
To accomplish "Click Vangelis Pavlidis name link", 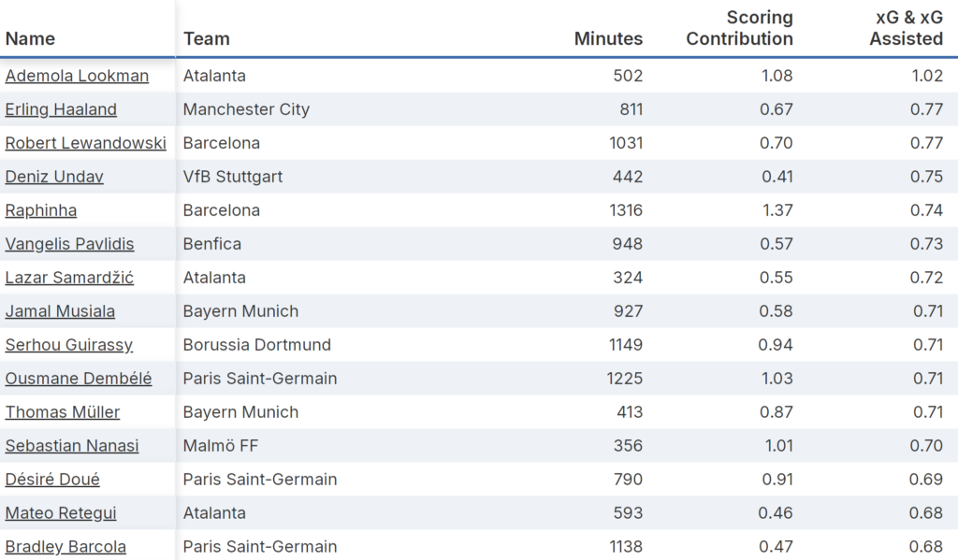I will point(69,244).
